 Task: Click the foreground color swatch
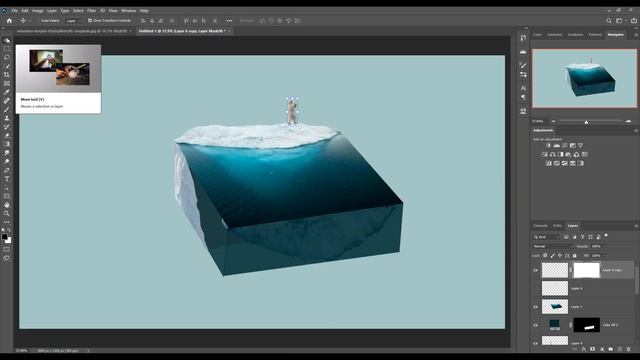coord(4,237)
